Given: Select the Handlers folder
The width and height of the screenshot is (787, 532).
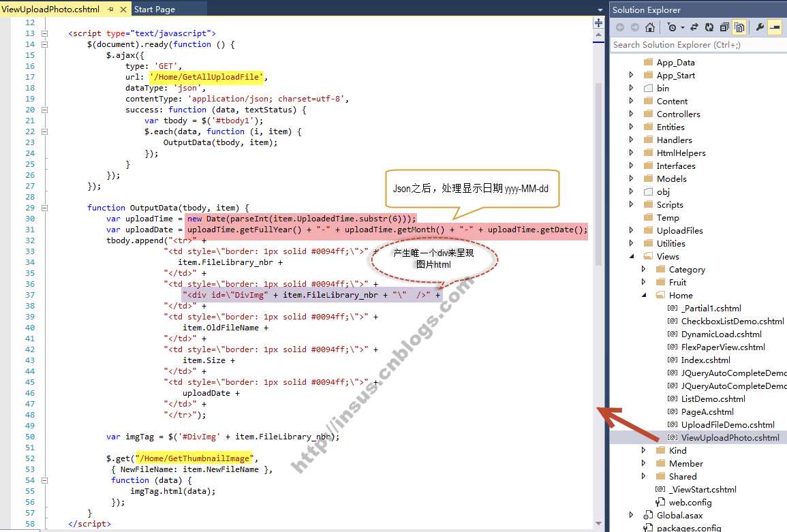Looking at the screenshot, I should point(674,140).
